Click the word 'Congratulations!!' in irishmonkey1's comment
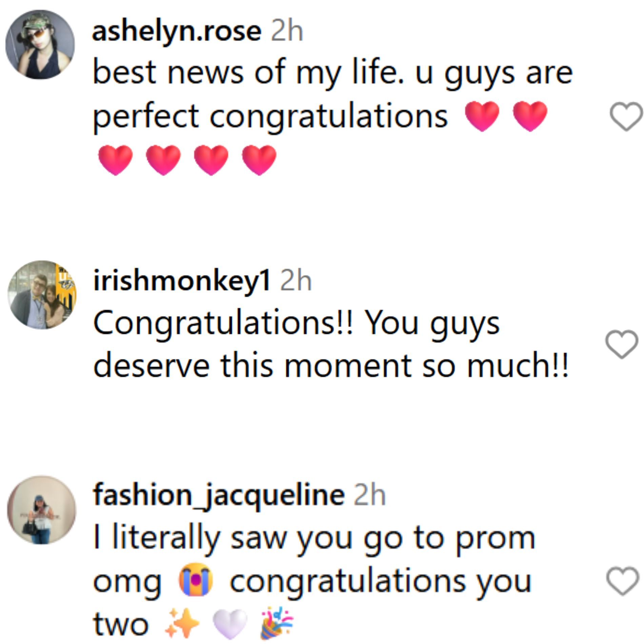This screenshot has width=644, height=644. tap(223, 323)
